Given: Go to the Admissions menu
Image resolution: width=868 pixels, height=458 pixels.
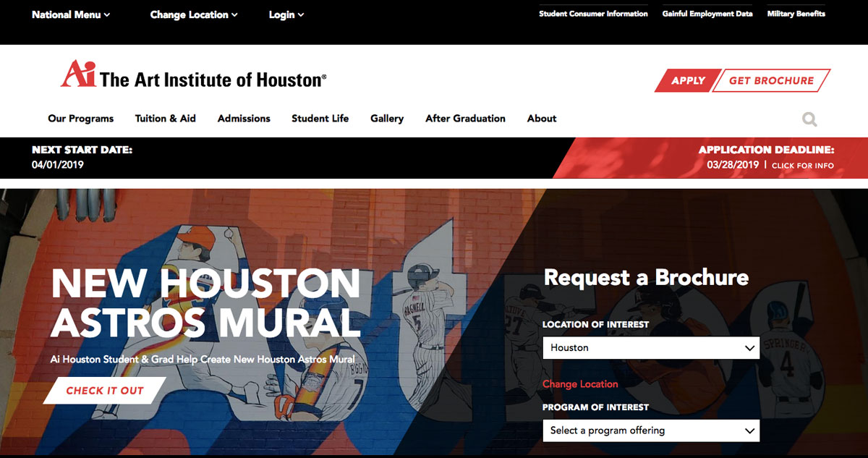Looking at the screenshot, I should 244,119.
